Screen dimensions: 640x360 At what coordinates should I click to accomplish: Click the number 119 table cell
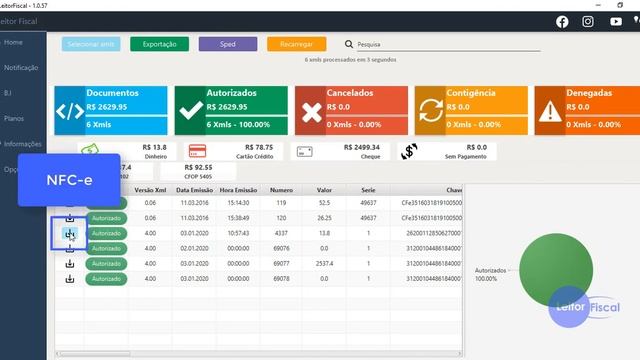pos(281,203)
